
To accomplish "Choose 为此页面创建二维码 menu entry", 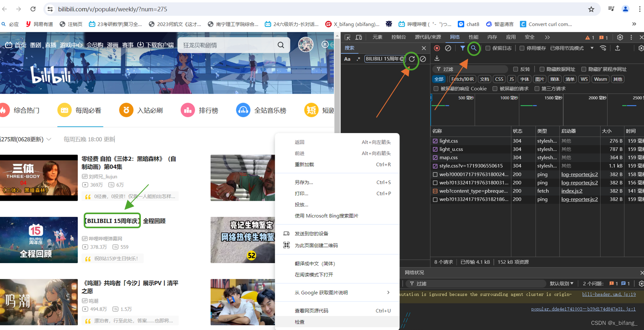I will coord(337,245).
